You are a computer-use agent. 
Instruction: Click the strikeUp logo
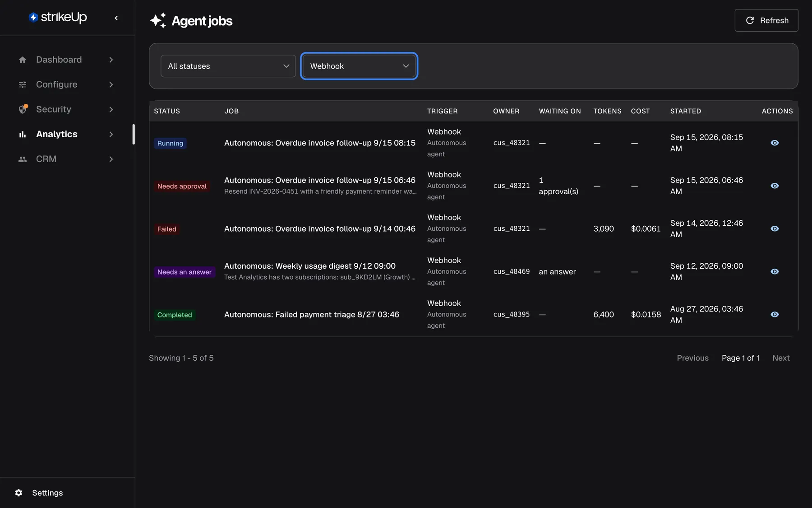[x=58, y=17]
